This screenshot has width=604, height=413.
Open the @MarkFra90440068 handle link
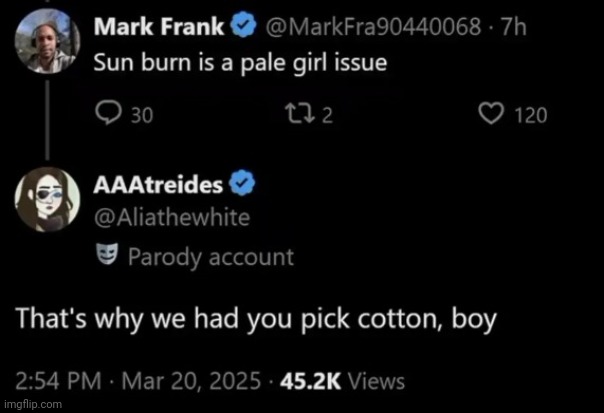click(369, 24)
